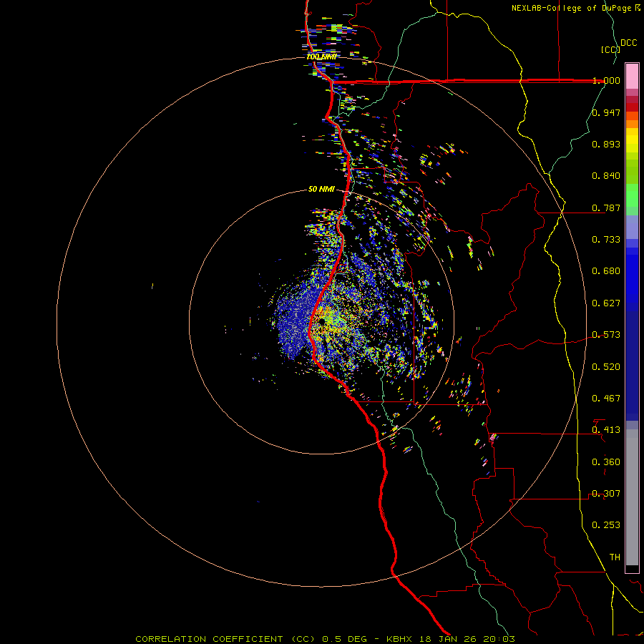
Task: Click the Correlation Coefficient KBHX caption at the bottom
Action: tap(325, 639)
